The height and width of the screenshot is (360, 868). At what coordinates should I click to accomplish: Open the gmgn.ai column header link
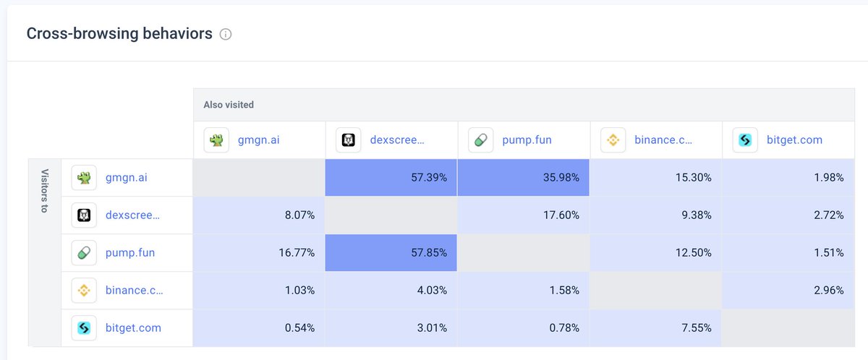258,140
